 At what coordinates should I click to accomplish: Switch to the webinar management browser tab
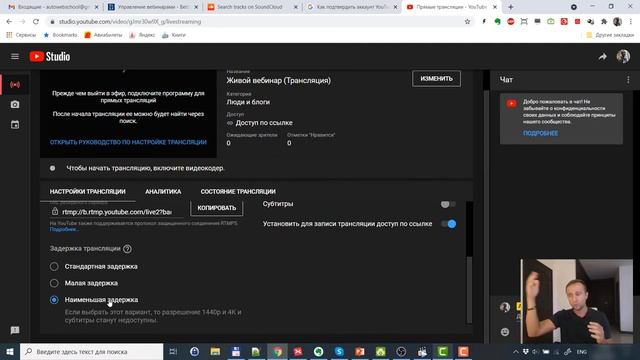click(x=153, y=7)
